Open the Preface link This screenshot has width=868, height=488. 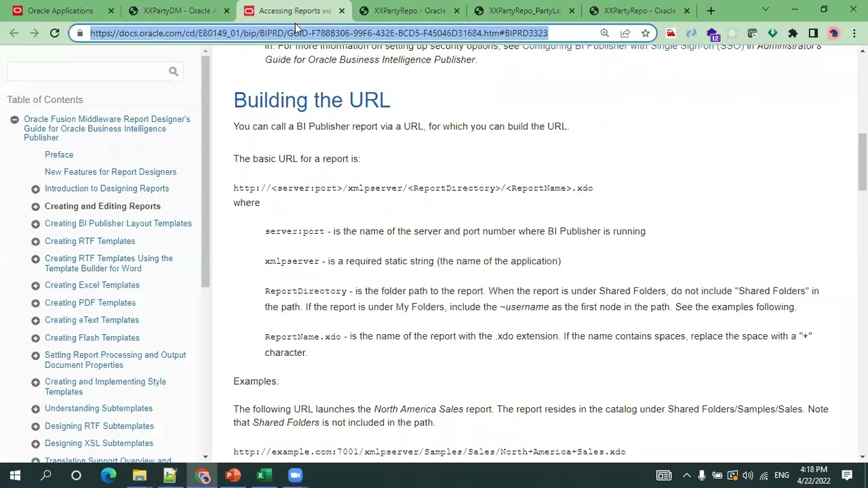pos(59,155)
